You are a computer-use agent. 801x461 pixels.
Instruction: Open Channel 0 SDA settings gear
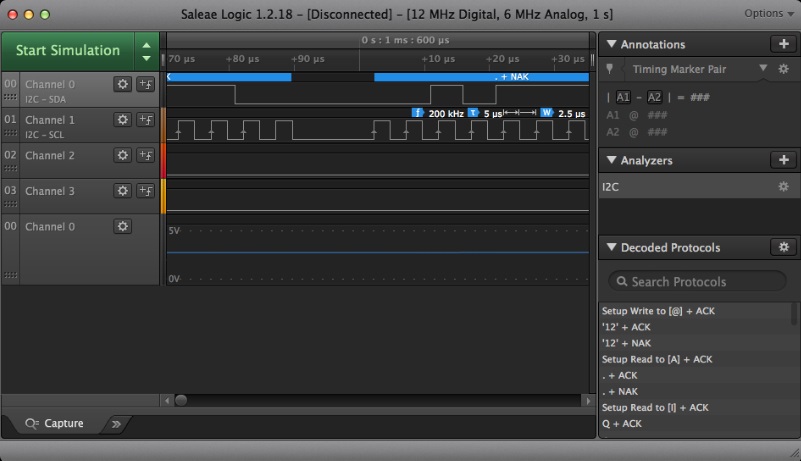(x=123, y=84)
